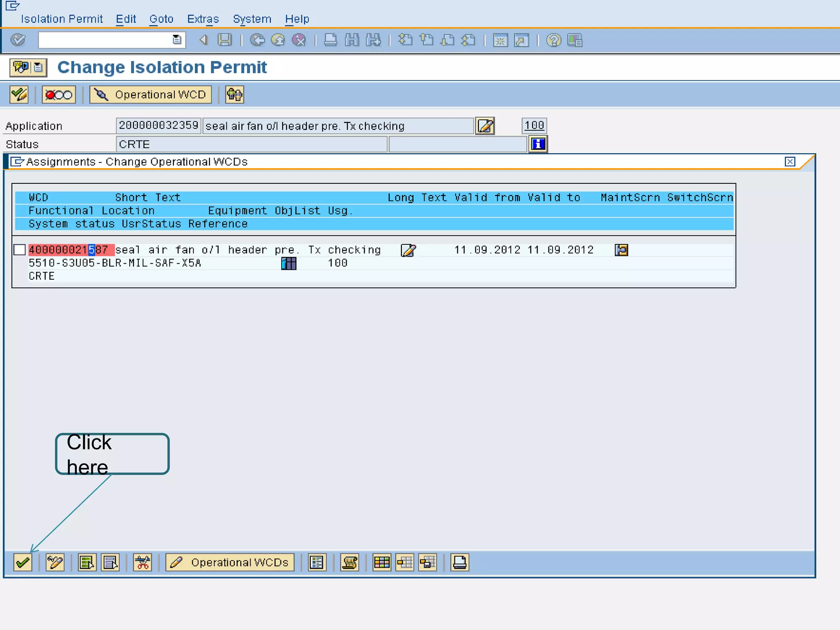Open the Goto menu
This screenshot has width=840, height=630.
pos(161,19)
